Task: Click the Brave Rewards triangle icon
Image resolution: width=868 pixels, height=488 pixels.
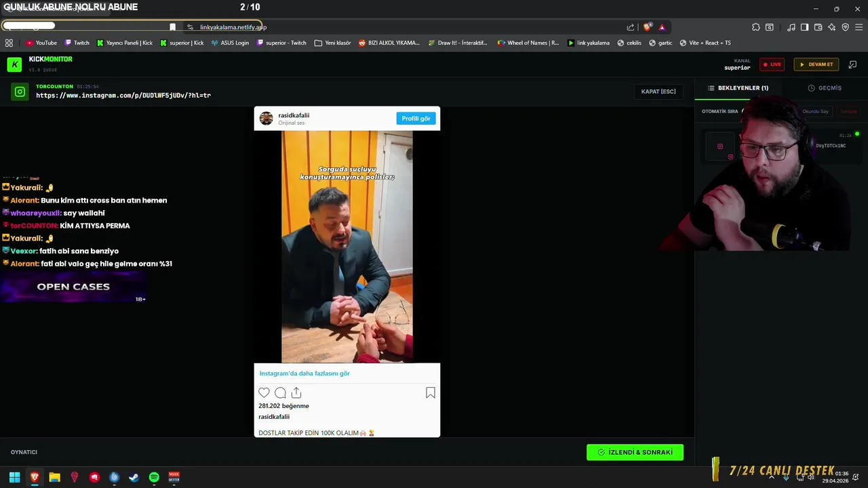Action: [x=662, y=27]
